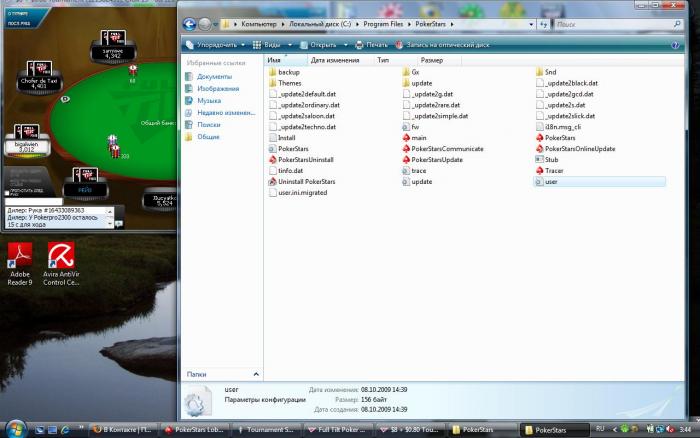
Task: Toggle the skip-blind checkbox in poker table
Action: (x=7, y=193)
